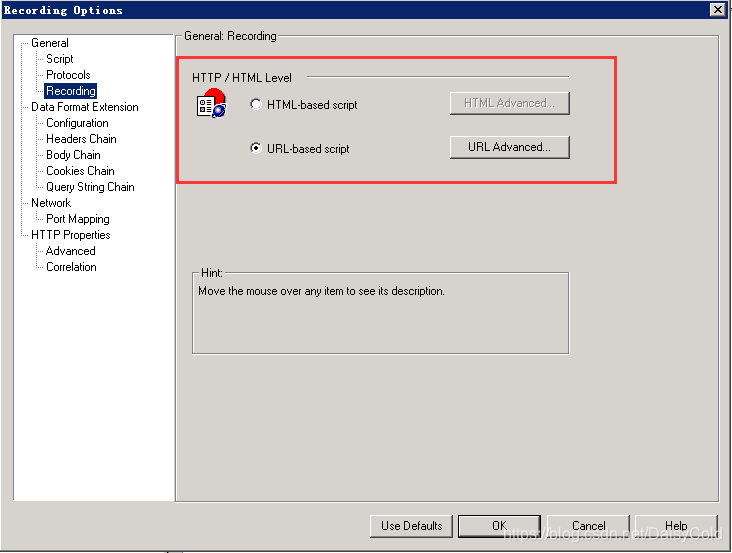The width and height of the screenshot is (732, 553).
Task: Select the Headers Chain item
Action: [81, 139]
